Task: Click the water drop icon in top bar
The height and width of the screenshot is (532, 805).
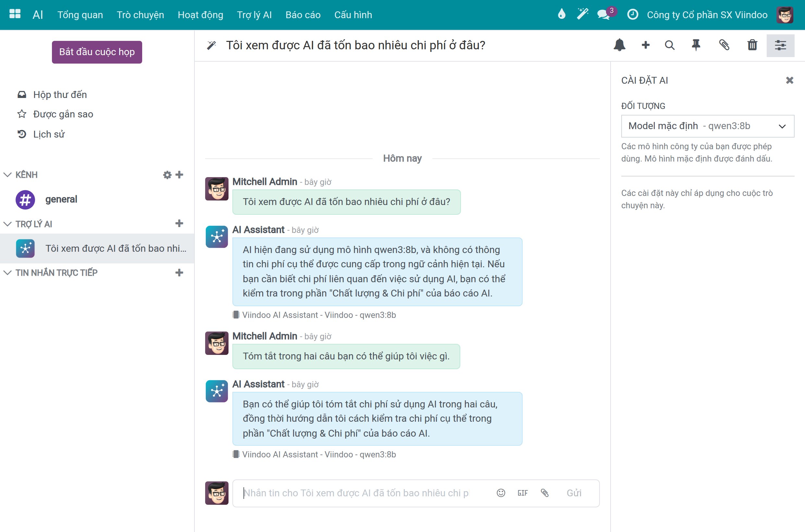Action: click(x=562, y=15)
